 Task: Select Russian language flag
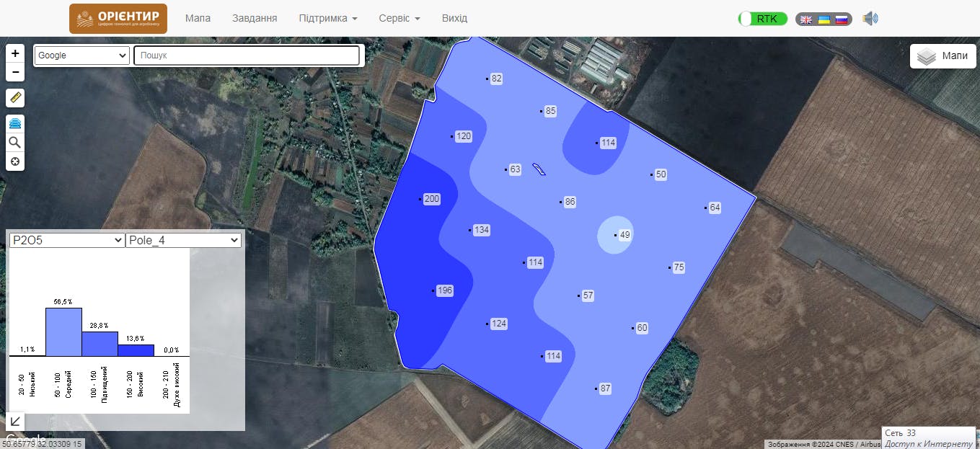[841, 19]
